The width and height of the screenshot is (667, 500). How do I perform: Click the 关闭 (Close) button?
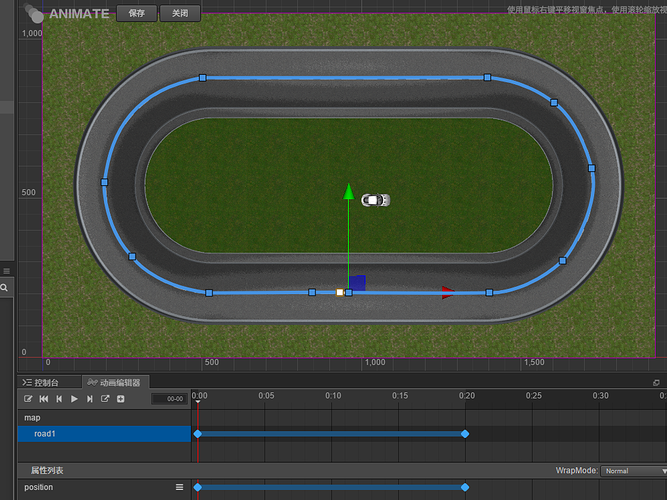179,14
